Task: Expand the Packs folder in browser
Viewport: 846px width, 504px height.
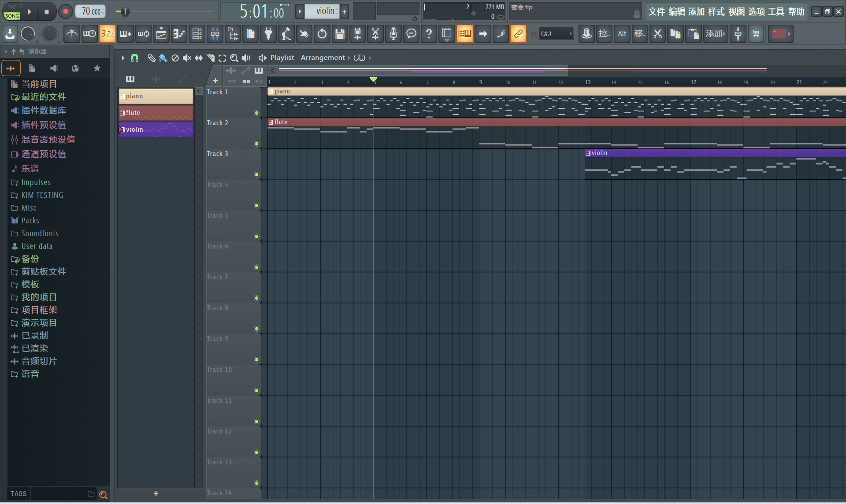Action: coord(30,221)
